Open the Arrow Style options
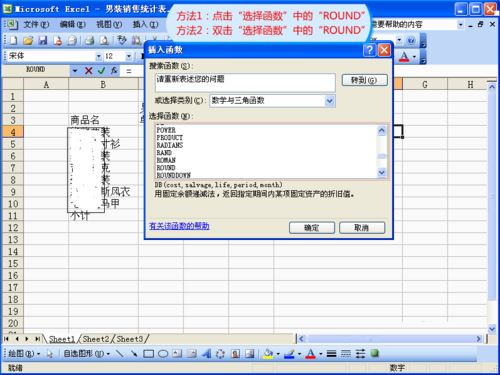This screenshot has height=375, width=500. coord(360,354)
